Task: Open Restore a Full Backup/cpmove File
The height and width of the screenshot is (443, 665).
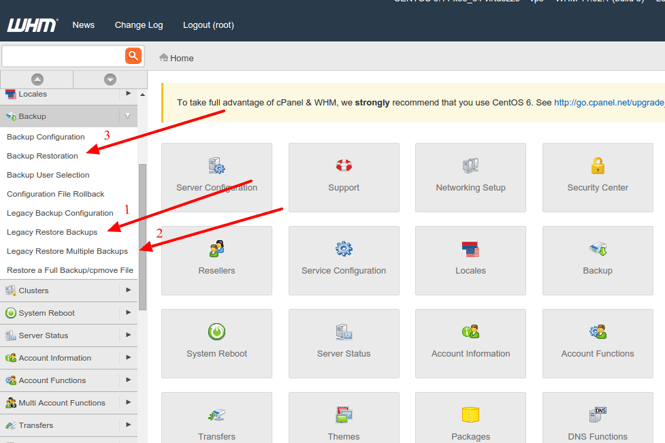Action: 70,270
